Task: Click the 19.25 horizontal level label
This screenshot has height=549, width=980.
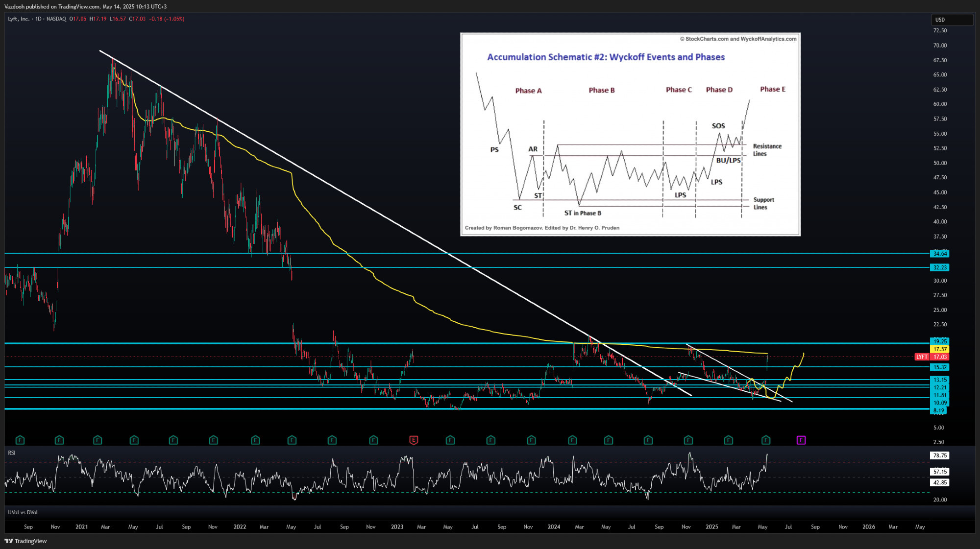Action: pos(940,341)
